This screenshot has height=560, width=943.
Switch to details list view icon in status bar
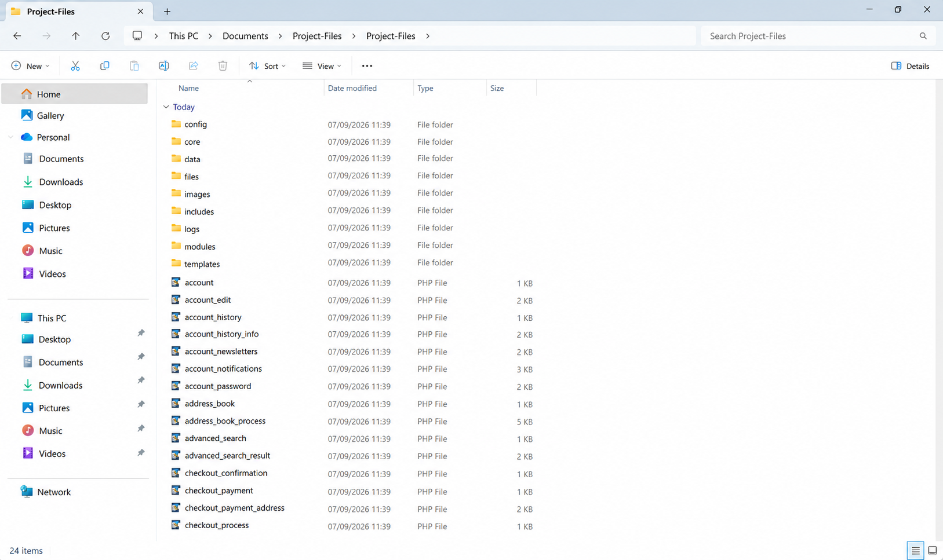click(x=916, y=551)
